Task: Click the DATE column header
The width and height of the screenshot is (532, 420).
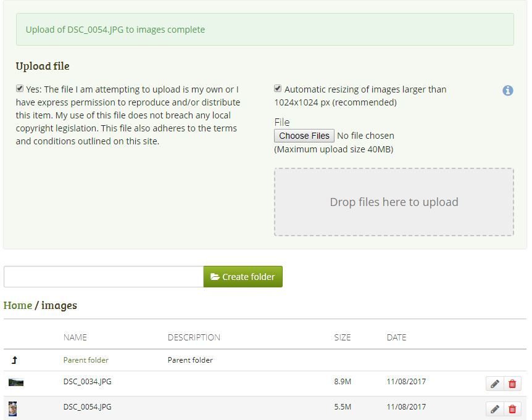Action: click(396, 337)
